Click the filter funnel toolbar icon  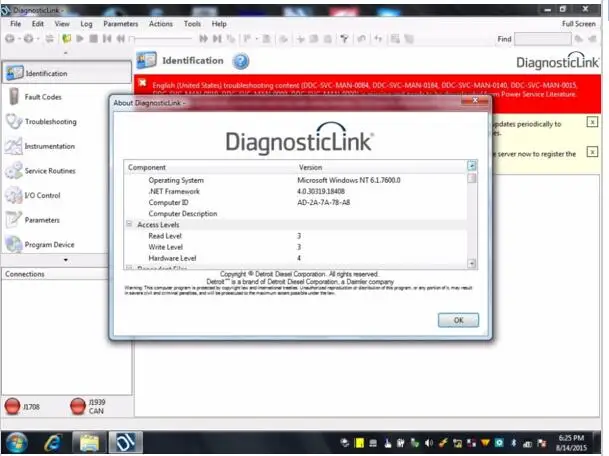coord(344,38)
